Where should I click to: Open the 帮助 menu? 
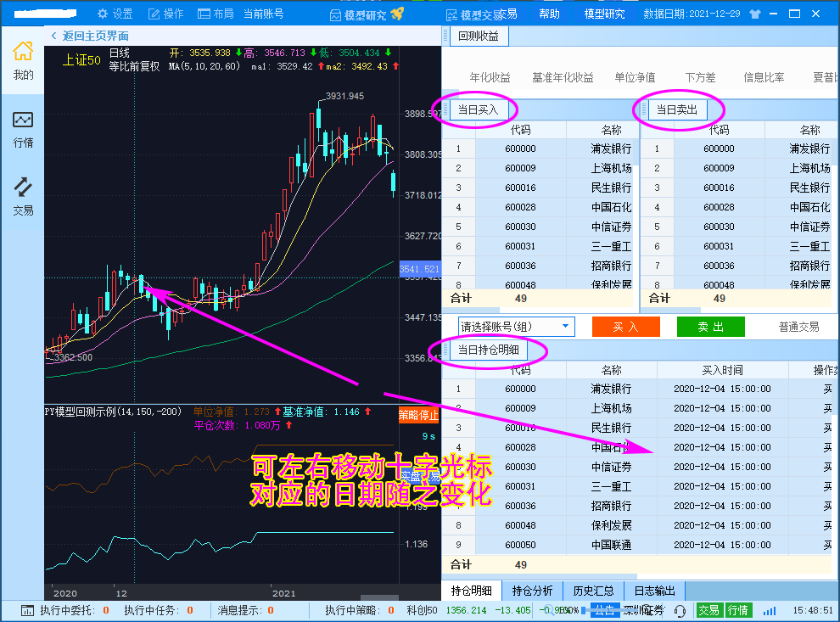click(549, 14)
